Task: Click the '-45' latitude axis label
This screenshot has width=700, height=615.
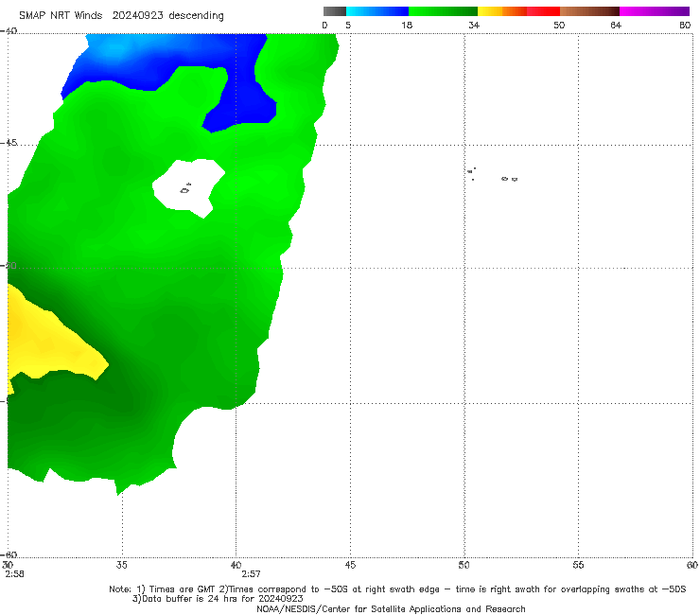Action: 9,143
